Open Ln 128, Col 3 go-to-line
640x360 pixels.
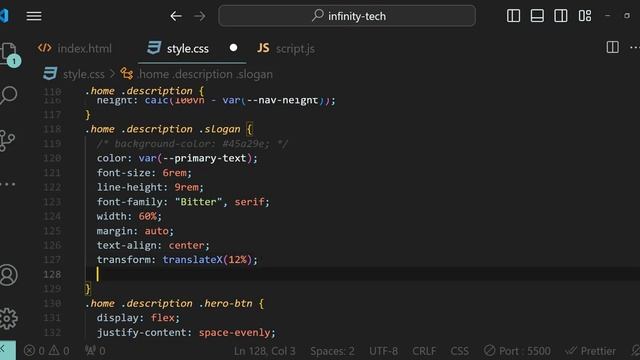264,351
